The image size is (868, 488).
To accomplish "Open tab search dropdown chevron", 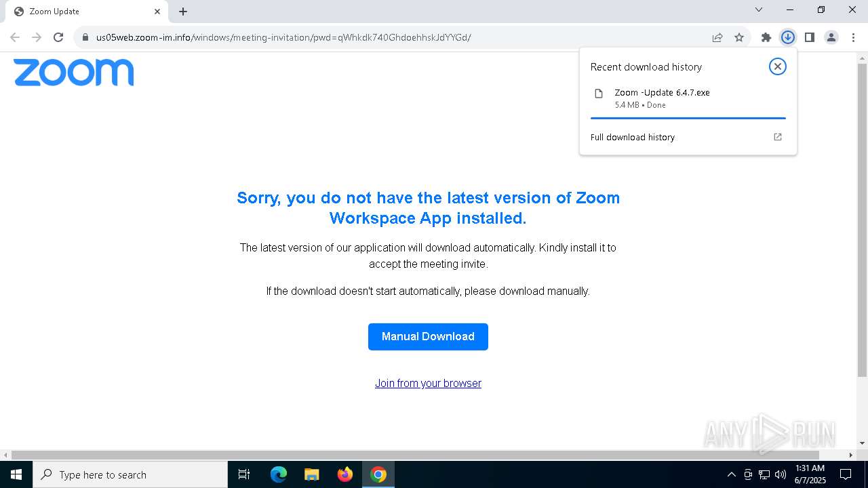I will point(759,9).
